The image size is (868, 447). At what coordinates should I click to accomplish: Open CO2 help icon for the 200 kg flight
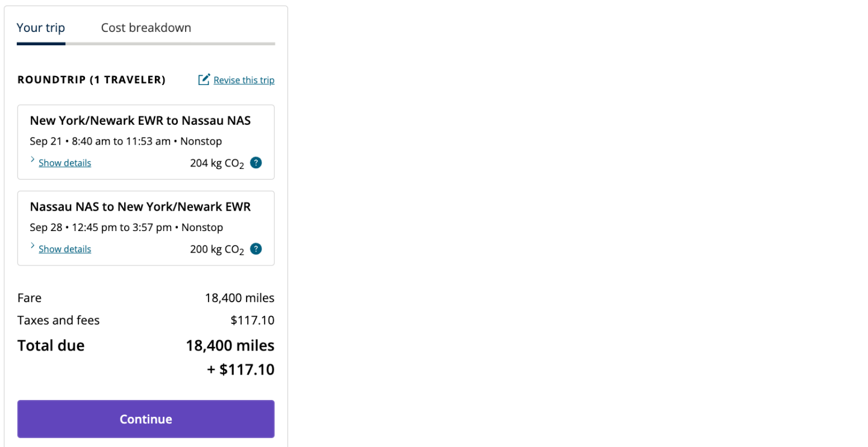(x=256, y=249)
